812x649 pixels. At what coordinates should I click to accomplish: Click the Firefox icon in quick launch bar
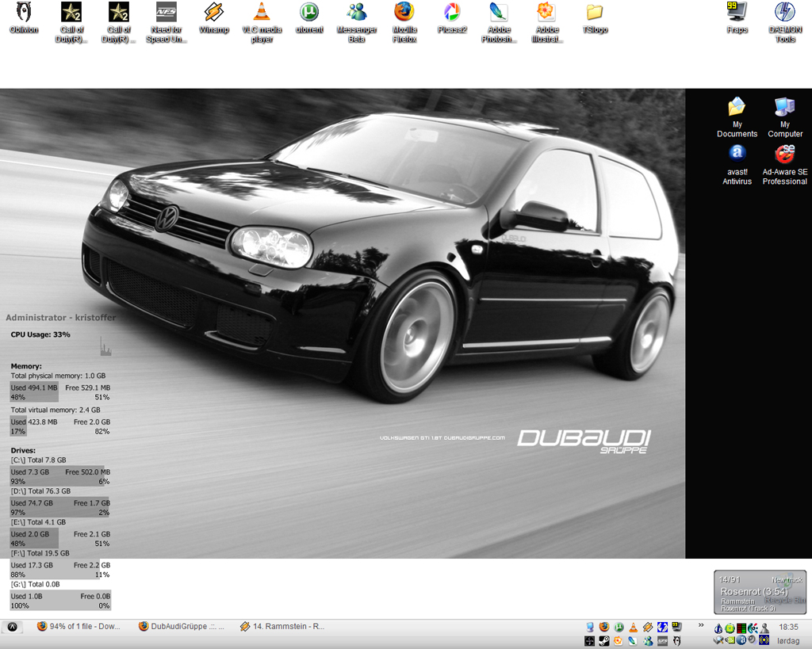pyautogui.click(x=604, y=627)
